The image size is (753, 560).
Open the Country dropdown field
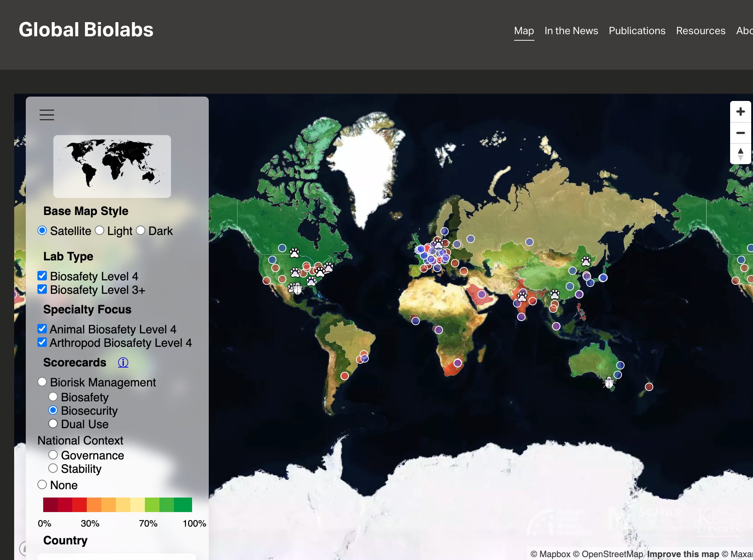click(117, 557)
